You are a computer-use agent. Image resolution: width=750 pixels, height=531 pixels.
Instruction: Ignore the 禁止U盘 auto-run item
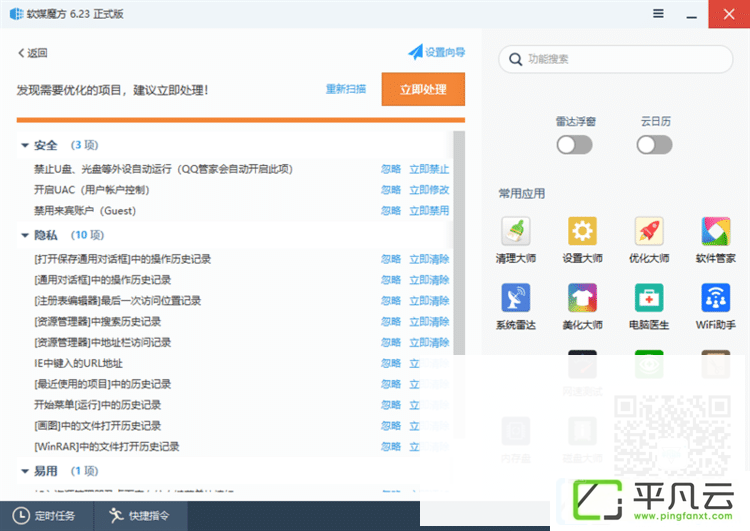[x=391, y=169]
